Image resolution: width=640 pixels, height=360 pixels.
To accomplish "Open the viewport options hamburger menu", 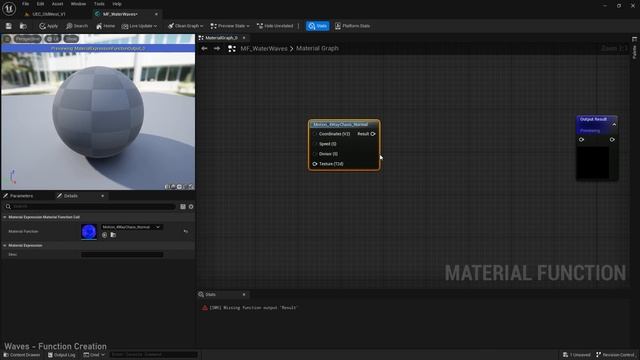I will tap(7, 39).
